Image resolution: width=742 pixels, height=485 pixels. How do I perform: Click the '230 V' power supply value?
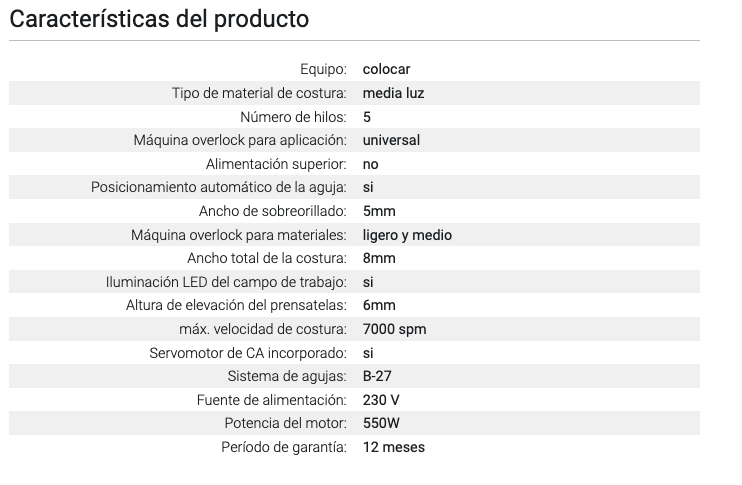click(381, 400)
